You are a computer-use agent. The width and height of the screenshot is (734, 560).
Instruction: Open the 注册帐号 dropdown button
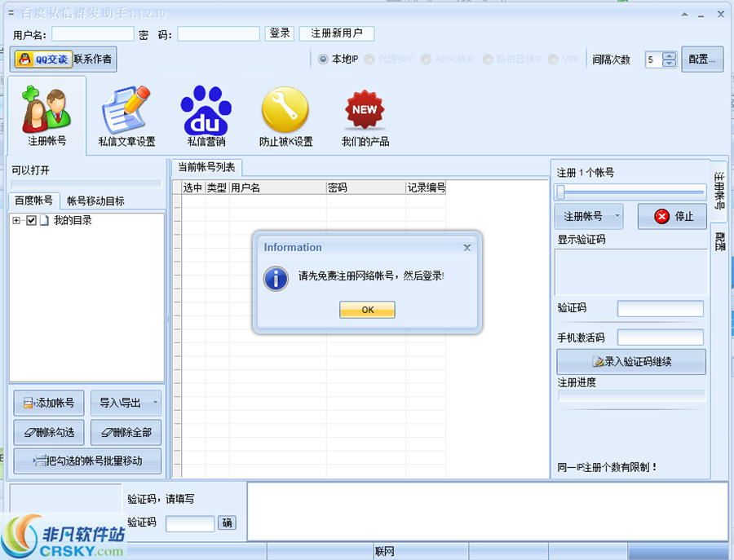click(x=589, y=216)
